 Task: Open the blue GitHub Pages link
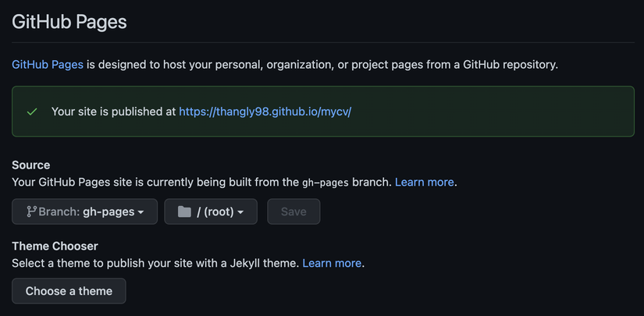tap(48, 65)
